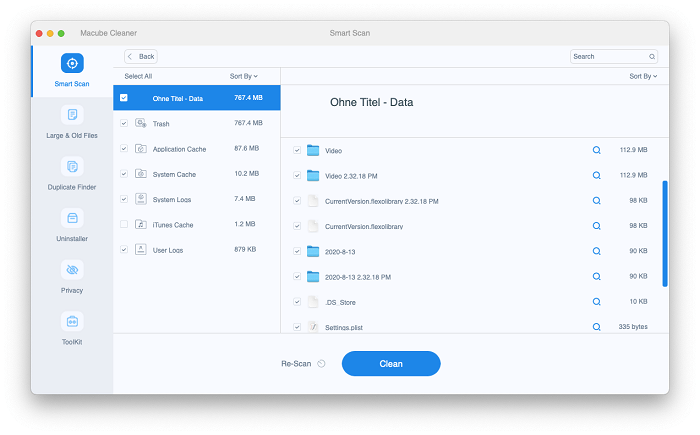Open Sort By dropdown above file list
This screenshot has height=435, width=700.
pos(643,76)
